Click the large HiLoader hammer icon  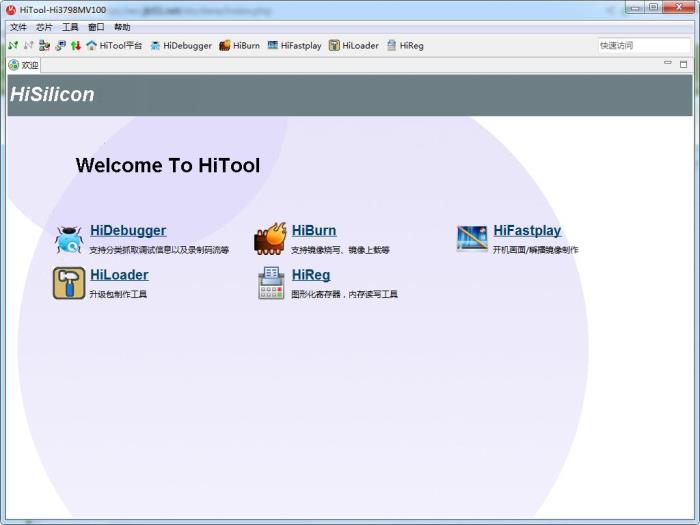pos(69,283)
